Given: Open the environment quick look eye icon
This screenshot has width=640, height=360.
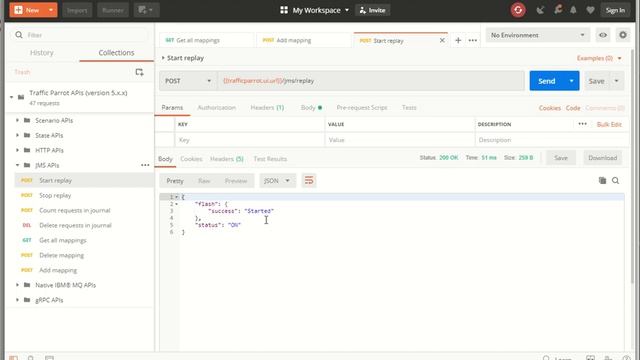Looking at the screenshot, I should [603, 35].
